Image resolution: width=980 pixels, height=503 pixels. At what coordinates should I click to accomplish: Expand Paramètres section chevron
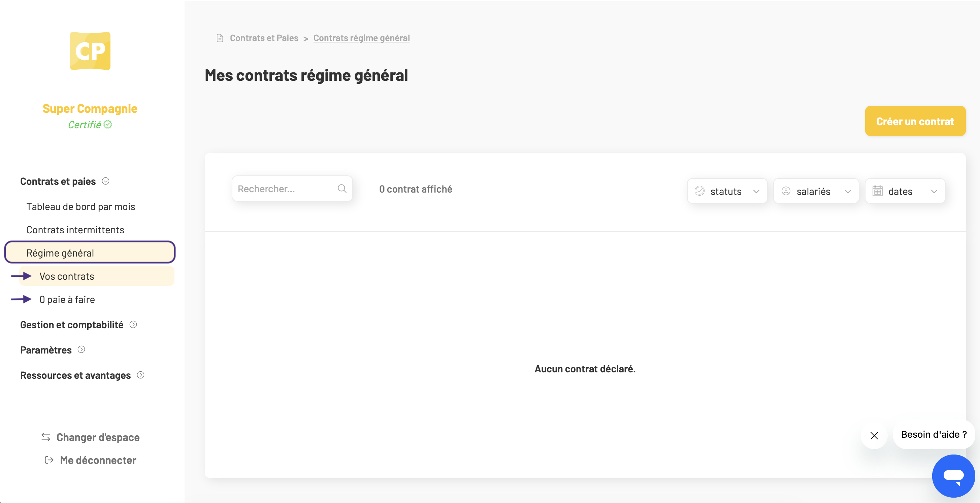[81, 349]
